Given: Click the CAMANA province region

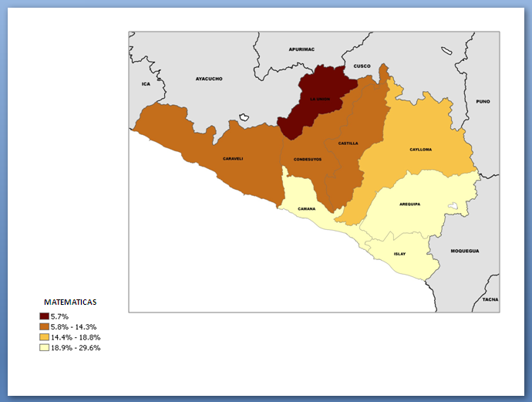Looking at the screenshot, I should coord(307,208).
